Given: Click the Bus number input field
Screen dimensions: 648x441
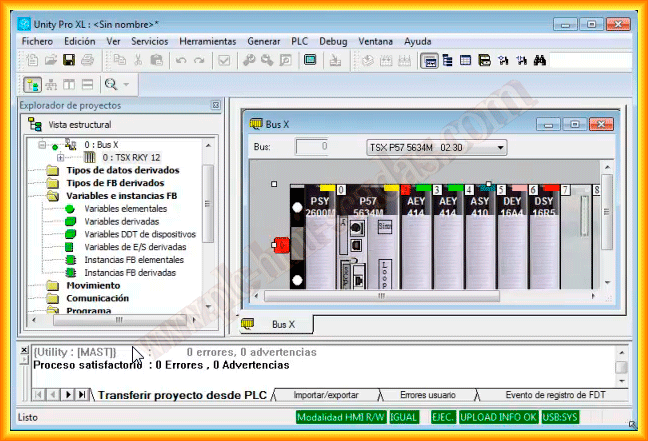Looking at the screenshot, I should click(x=311, y=147).
